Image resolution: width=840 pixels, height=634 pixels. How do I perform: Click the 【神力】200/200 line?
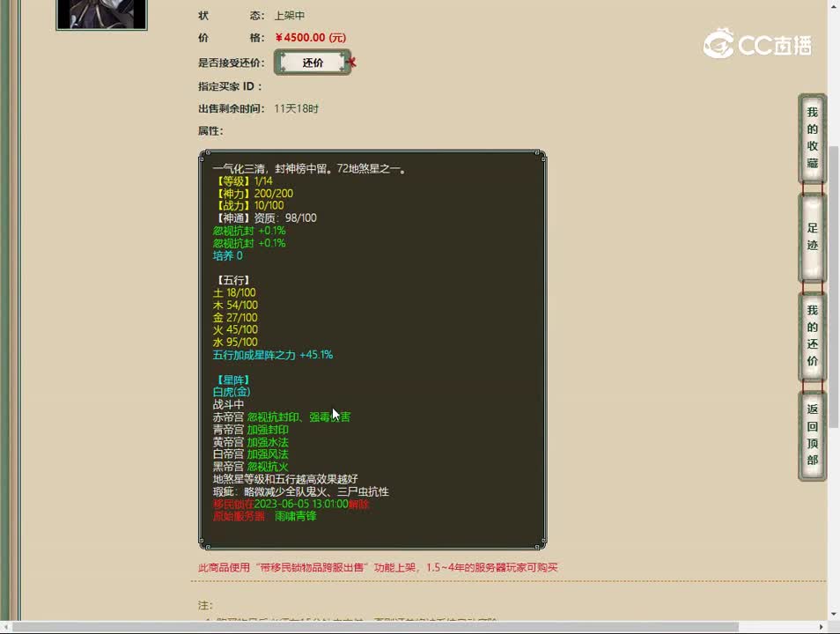254,194
